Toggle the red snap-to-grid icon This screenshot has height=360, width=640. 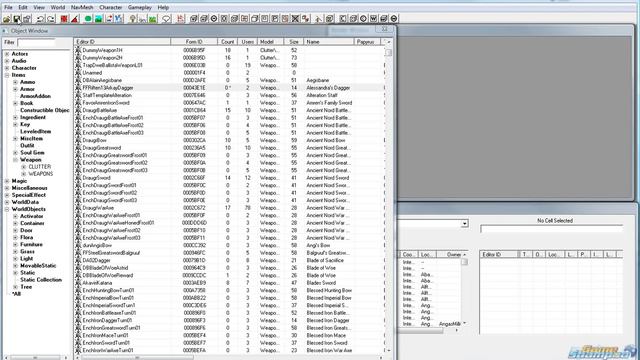pyautogui.click(x=64, y=19)
